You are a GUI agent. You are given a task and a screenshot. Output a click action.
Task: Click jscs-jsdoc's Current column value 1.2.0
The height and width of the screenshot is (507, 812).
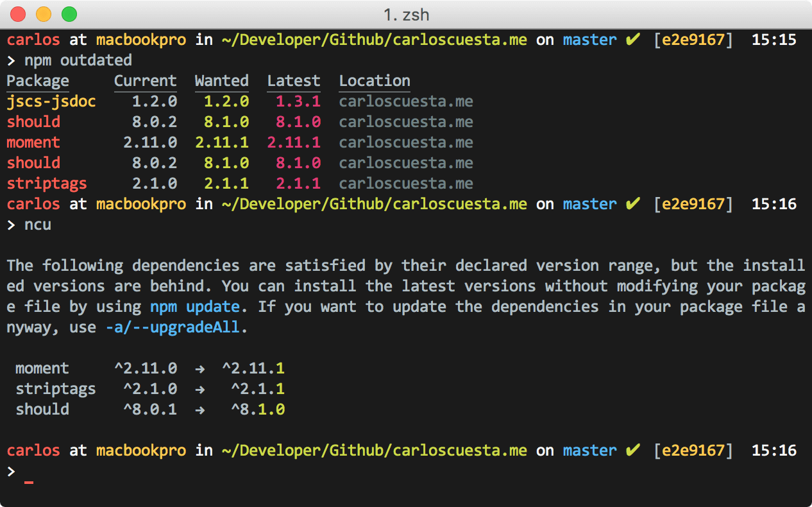pyautogui.click(x=155, y=101)
